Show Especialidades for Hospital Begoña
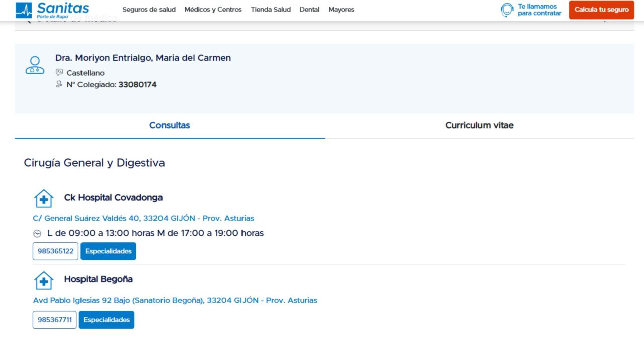 point(107,320)
